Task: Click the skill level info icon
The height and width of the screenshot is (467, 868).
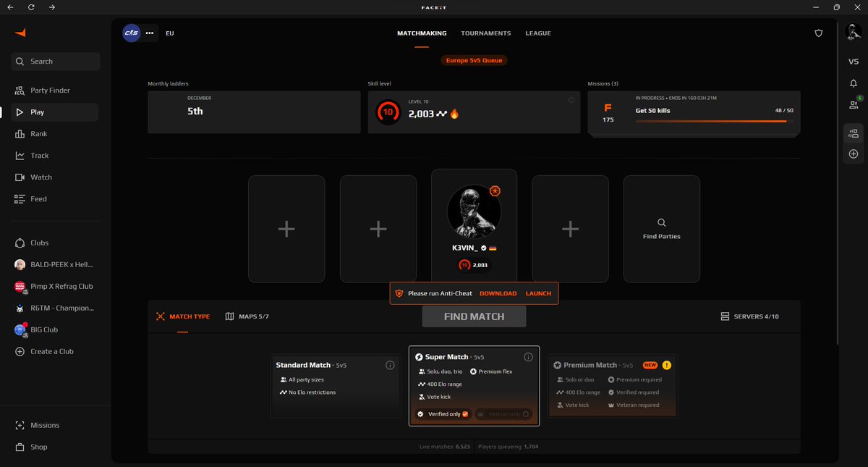Action: click(x=571, y=100)
